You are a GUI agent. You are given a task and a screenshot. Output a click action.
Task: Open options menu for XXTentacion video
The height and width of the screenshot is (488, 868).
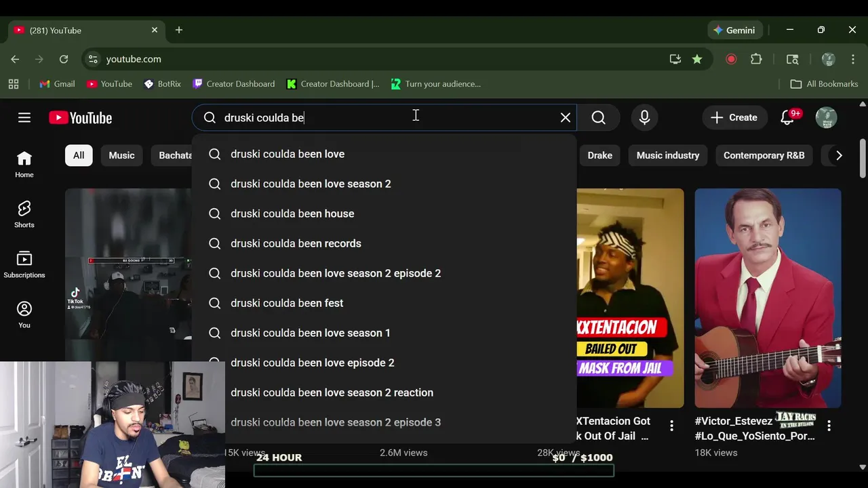coord(671,426)
